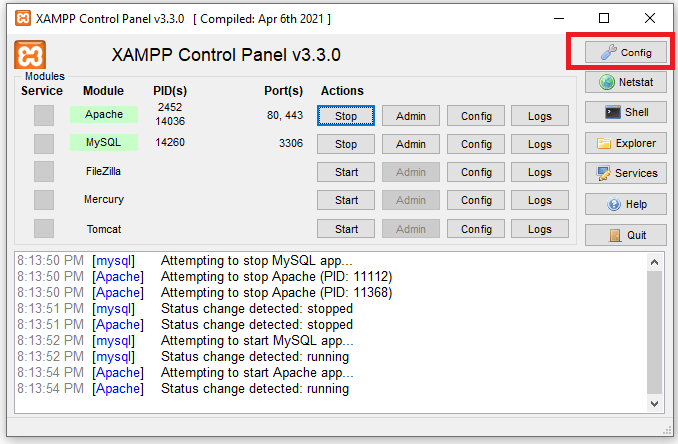Click the disabled Mercury Admin button
The height and width of the screenshot is (444, 678).
coord(411,200)
